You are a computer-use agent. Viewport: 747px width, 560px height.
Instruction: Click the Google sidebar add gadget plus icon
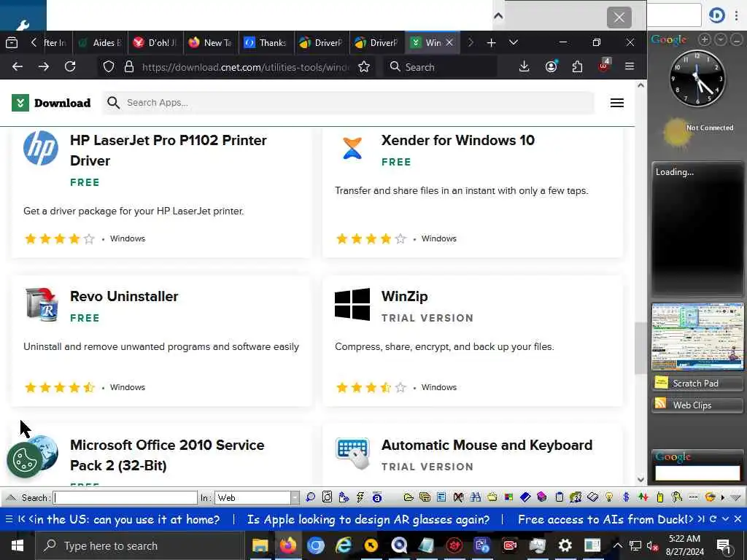coord(705,40)
